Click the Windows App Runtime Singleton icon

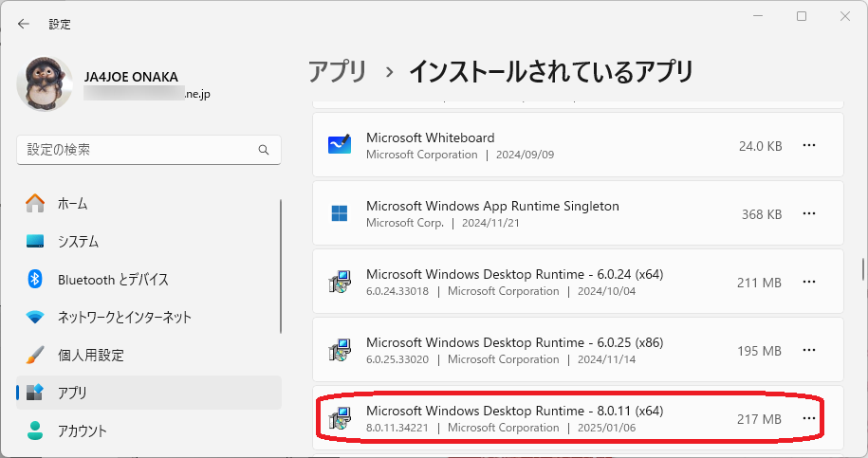[x=340, y=213]
